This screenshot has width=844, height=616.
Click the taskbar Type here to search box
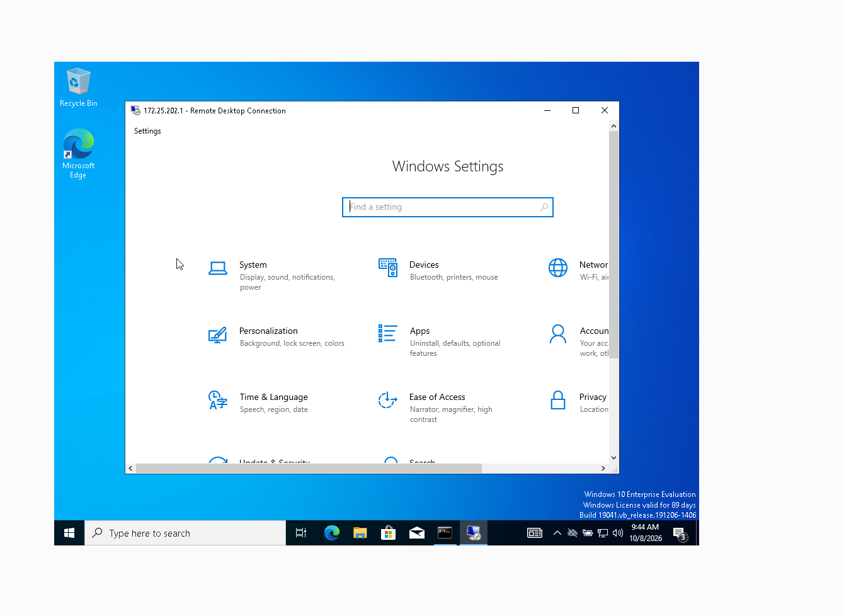click(185, 533)
